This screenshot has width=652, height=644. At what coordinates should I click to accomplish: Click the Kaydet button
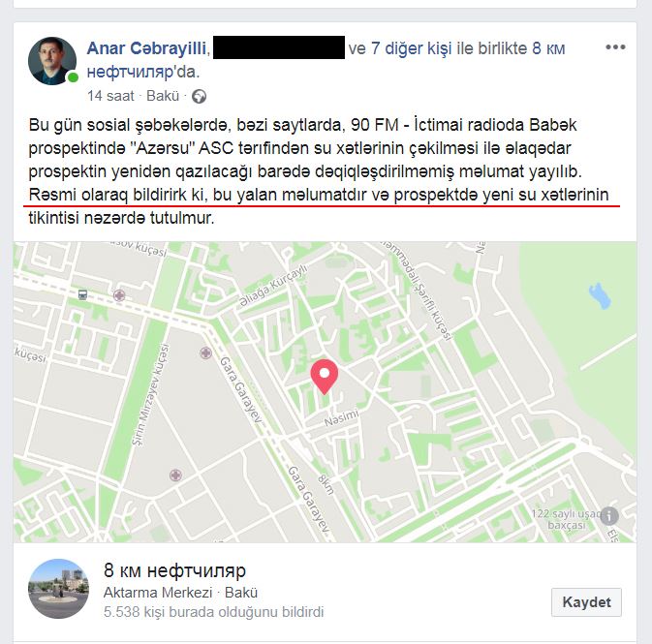586,602
